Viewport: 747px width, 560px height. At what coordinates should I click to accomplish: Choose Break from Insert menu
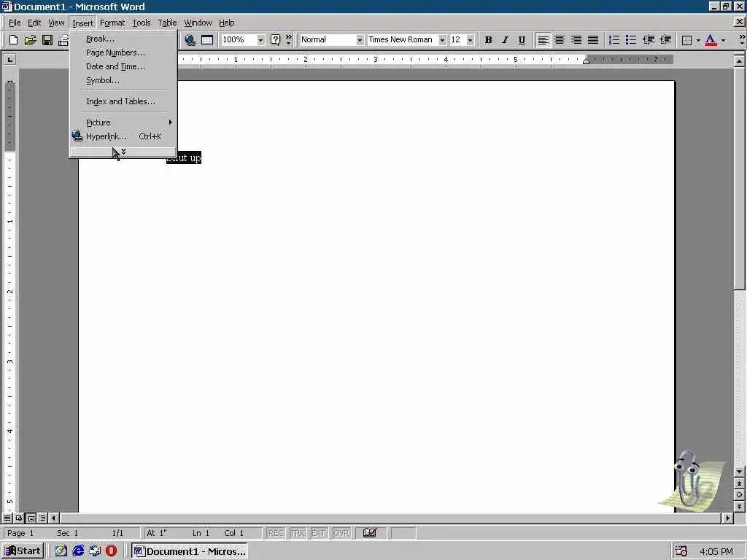[123, 39]
